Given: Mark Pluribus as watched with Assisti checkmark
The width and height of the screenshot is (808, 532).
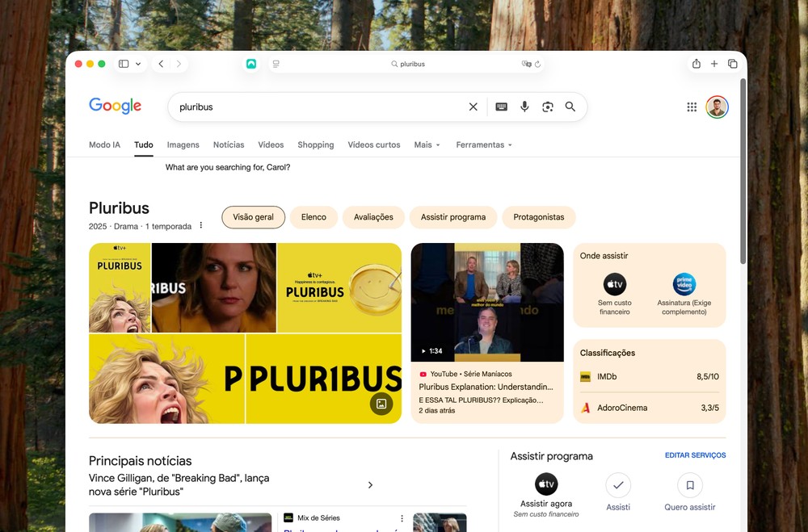Looking at the screenshot, I should pyautogui.click(x=618, y=485).
